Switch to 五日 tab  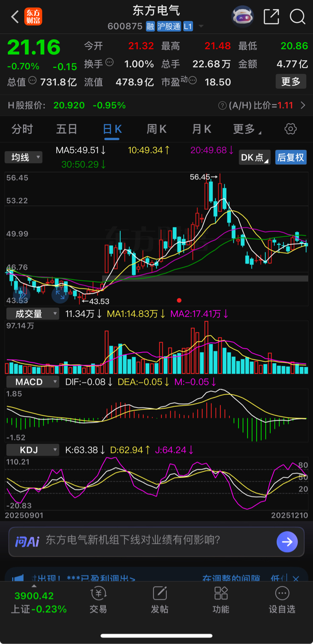pos(67,130)
